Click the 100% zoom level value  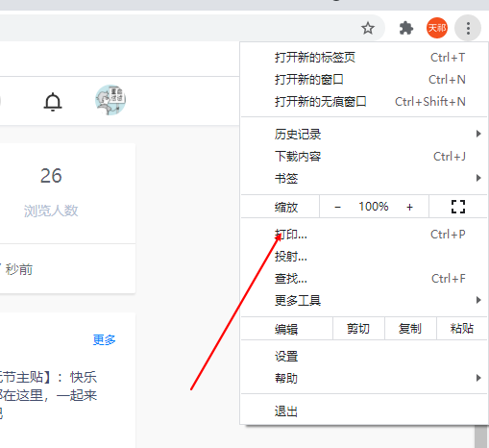point(374,207)
